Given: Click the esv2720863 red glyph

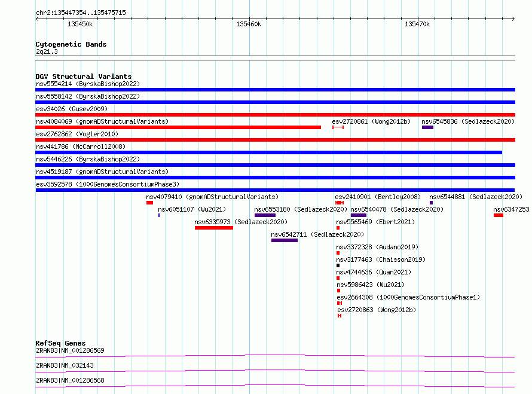Looking at the screenshot, I should (x=340, y=316).
